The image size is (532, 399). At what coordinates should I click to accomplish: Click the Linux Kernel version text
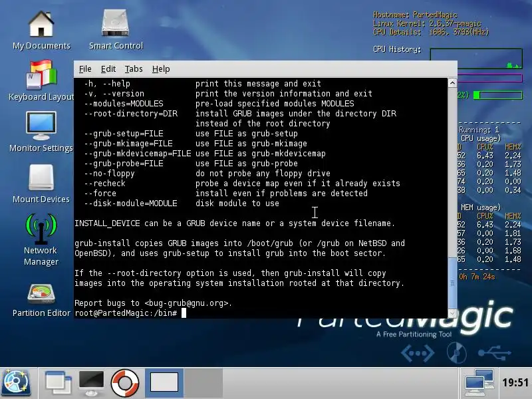coord(427,23)
